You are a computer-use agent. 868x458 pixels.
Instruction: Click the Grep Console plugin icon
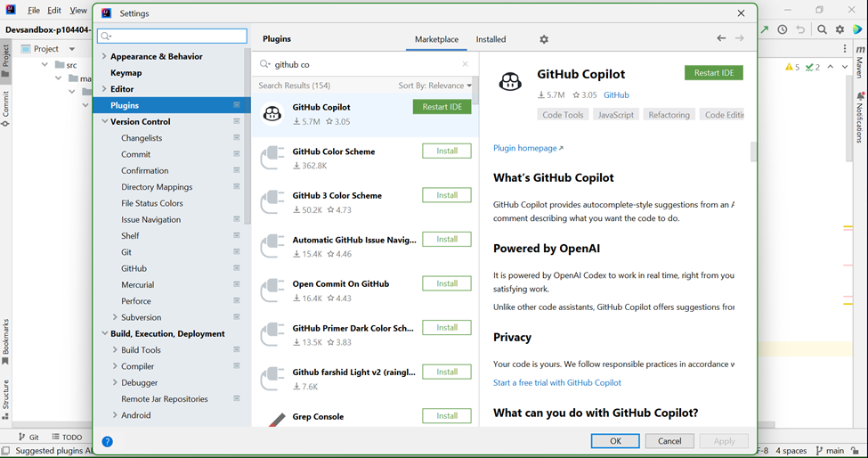(x=276, y=420)
